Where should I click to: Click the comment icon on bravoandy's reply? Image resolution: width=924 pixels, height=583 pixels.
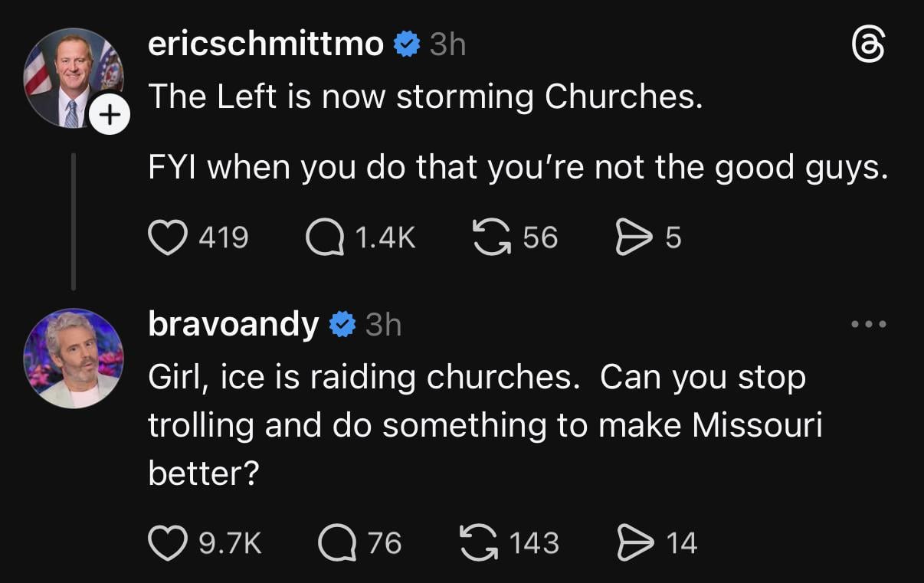(x=336, y=542)
